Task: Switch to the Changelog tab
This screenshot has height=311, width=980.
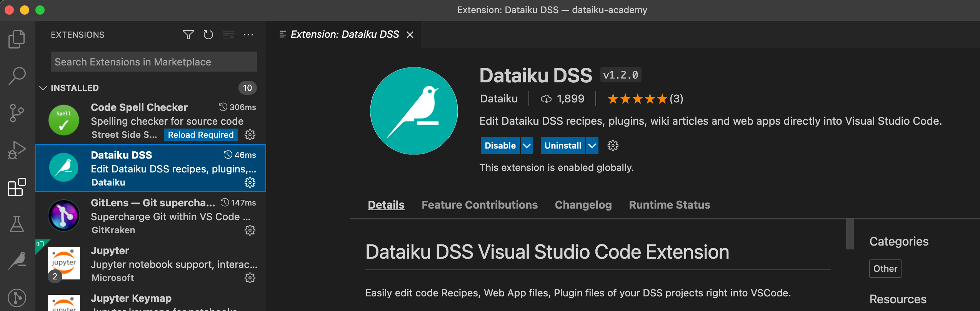Action: pos(583,205)
